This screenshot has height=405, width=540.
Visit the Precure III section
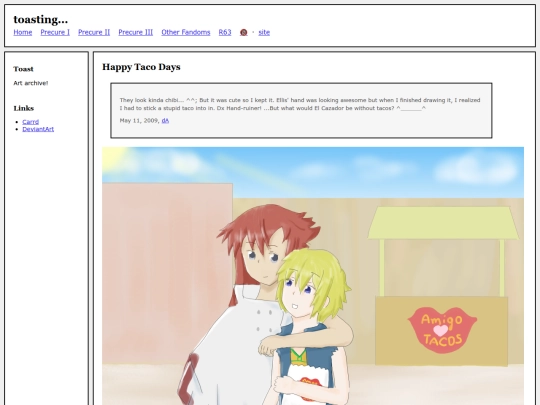(136, 32)
